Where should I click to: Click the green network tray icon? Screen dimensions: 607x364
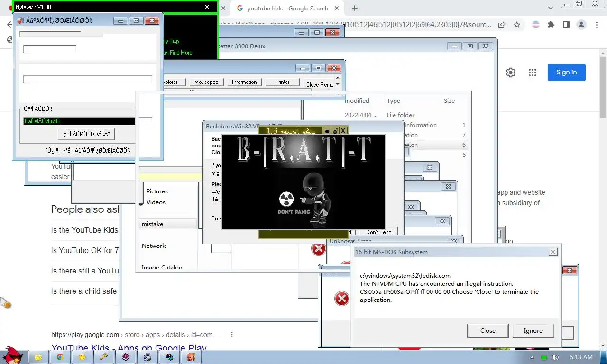pos(544,357)
